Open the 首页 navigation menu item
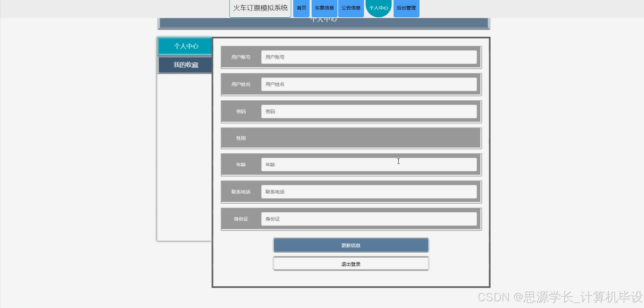Viewport: 644px width, 308px height. coord(301,7)
